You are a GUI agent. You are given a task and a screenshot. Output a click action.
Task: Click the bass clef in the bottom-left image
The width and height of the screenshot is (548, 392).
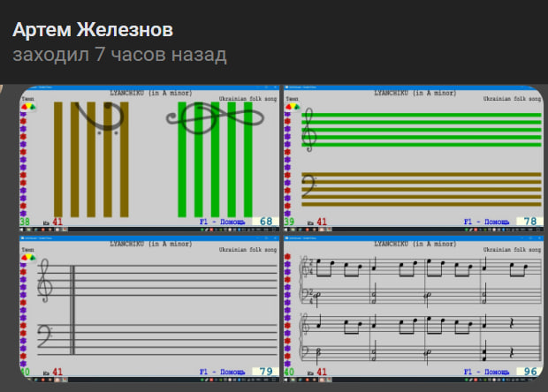[x=46, y=337]
